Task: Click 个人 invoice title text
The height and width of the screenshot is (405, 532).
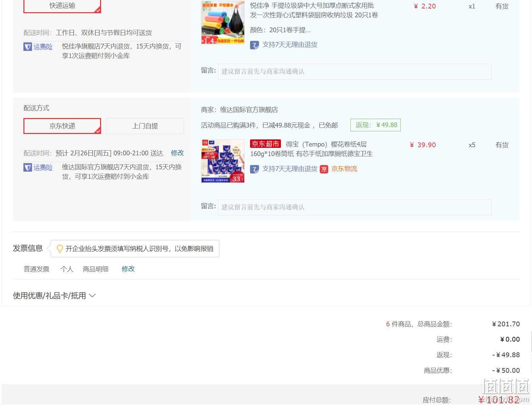Action: click(x=67, y=269)
